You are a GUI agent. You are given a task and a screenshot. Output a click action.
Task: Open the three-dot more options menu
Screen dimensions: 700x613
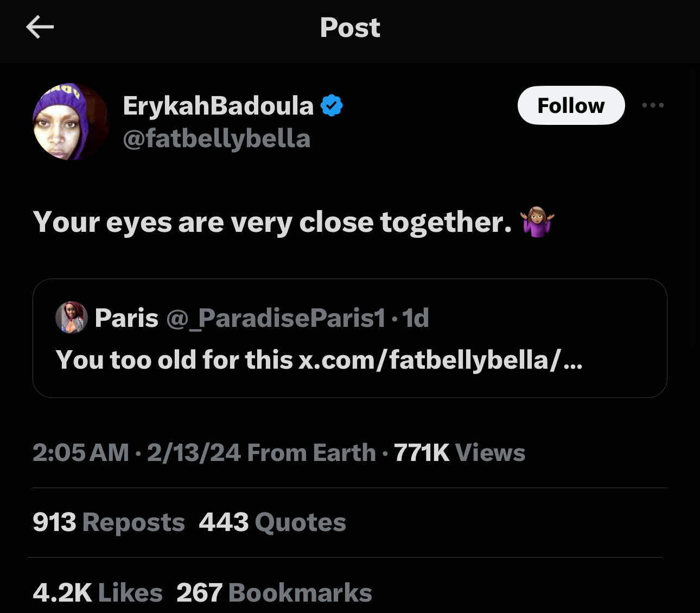tap(653, 105)
